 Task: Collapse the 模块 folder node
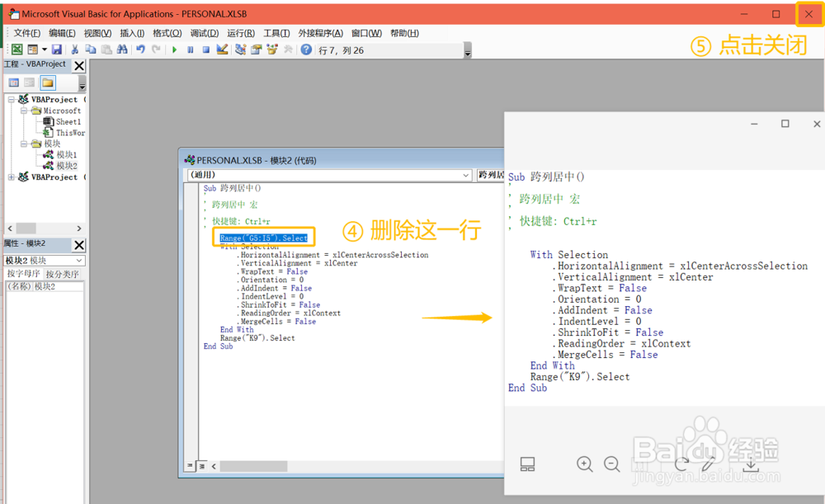[x=24, y=144]
